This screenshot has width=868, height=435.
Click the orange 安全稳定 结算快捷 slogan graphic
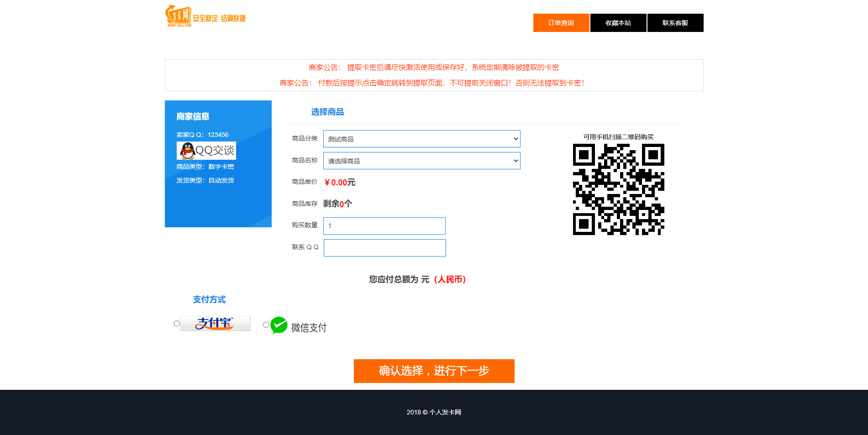tap(218, 18)
